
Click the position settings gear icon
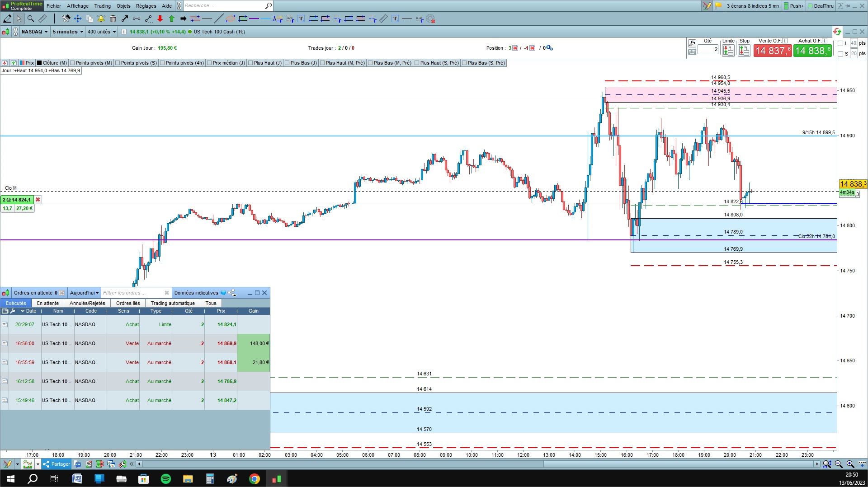point(550,48)
